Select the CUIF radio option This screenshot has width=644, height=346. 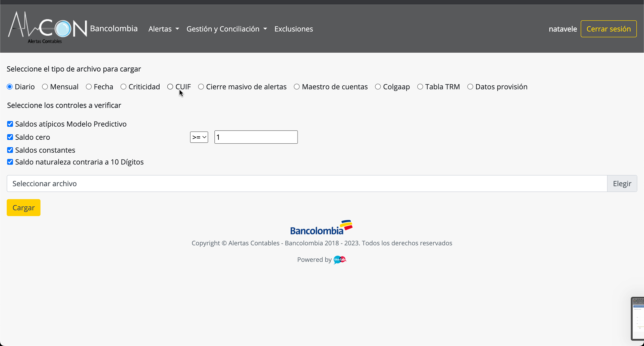[170, 87]
